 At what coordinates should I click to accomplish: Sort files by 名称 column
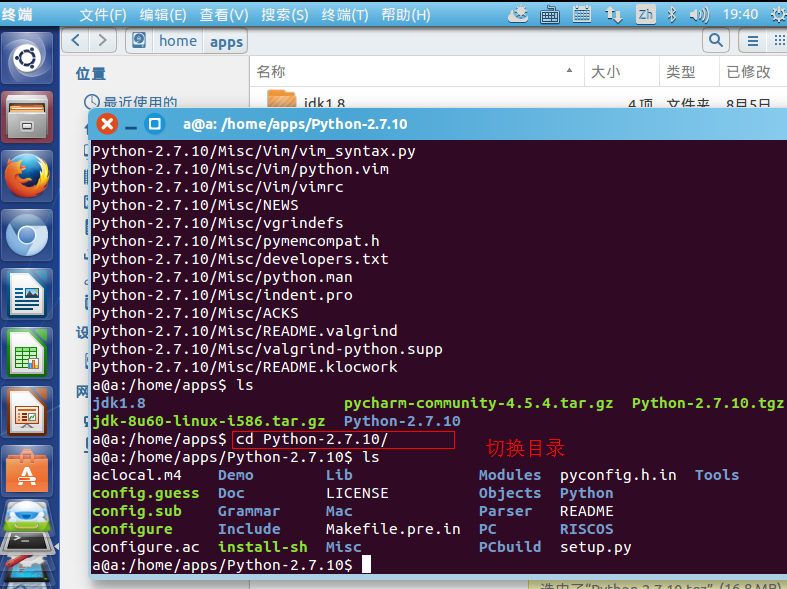pyautogui.click(x=417, y=71)
